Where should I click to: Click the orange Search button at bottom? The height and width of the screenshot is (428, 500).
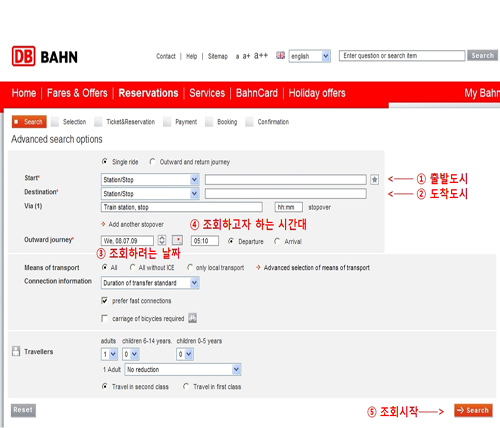coord(473,410)
